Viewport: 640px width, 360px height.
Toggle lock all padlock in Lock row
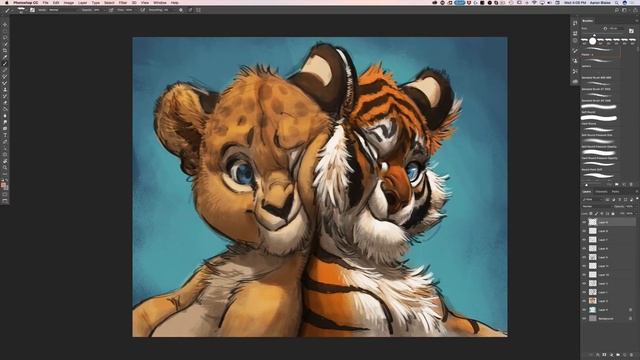pos(613,213)
